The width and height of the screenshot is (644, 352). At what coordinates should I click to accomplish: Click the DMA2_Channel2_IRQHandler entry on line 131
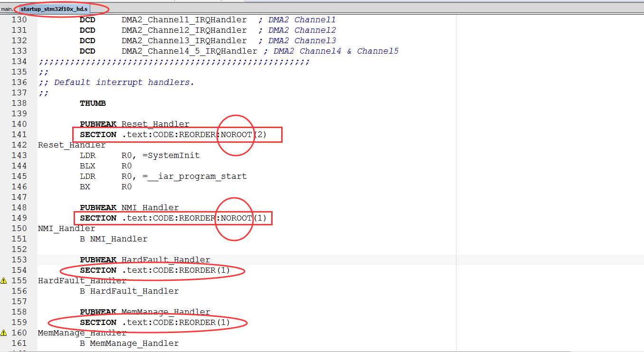click(184, 30)
